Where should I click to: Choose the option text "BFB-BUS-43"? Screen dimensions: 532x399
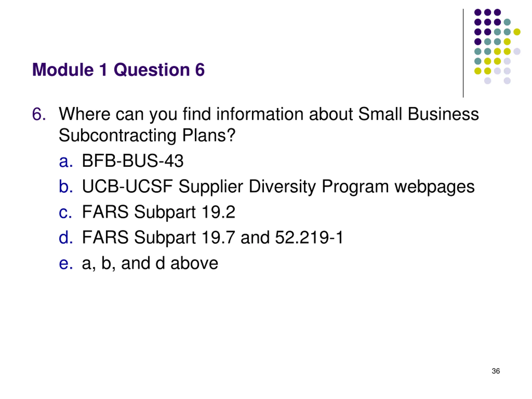coord(133,161)
